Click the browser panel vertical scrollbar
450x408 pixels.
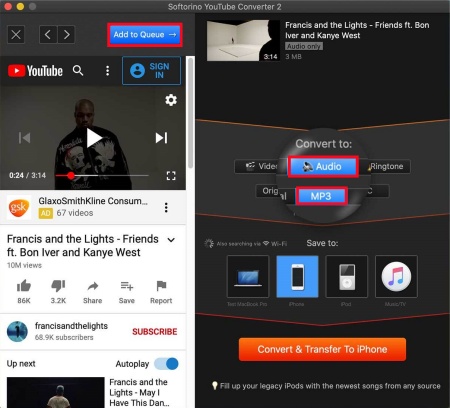(190, 113)
